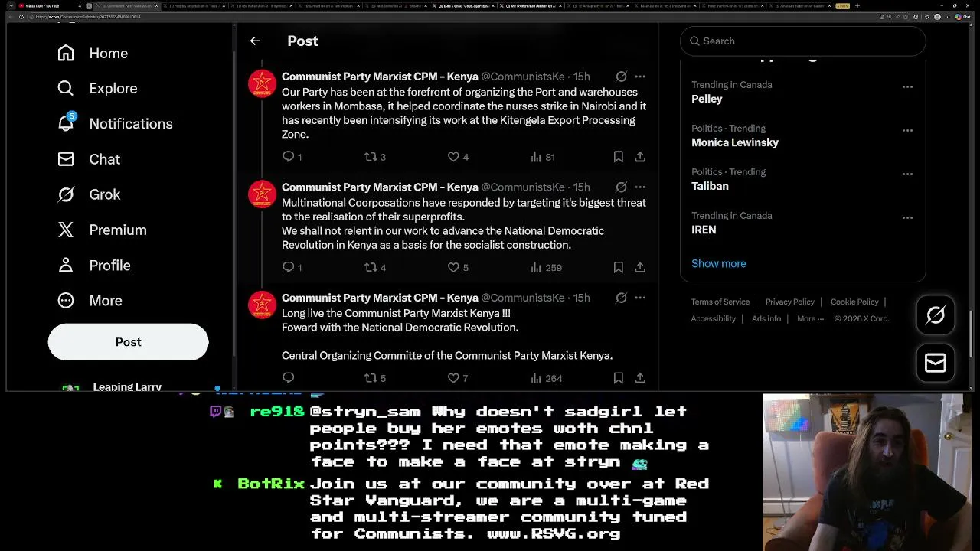Open Notifications with 5 badge
The image size is (980, 551).
pos(115,123)
